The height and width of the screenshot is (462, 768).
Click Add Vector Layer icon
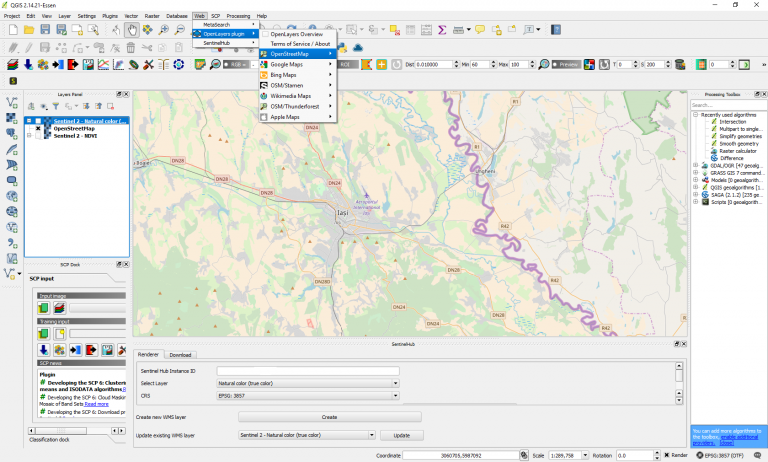pyautogui.click(x=12, y=102)
